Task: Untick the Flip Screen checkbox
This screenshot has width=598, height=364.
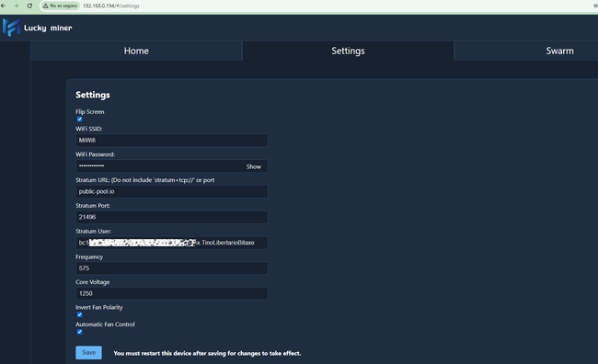Action: tap(80, 119)
